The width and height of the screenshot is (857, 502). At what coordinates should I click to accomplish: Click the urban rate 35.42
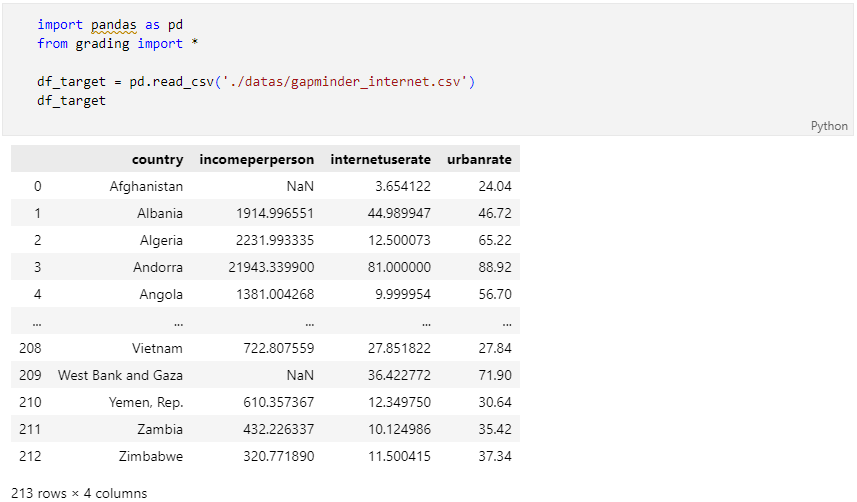[x=495, y=429]
